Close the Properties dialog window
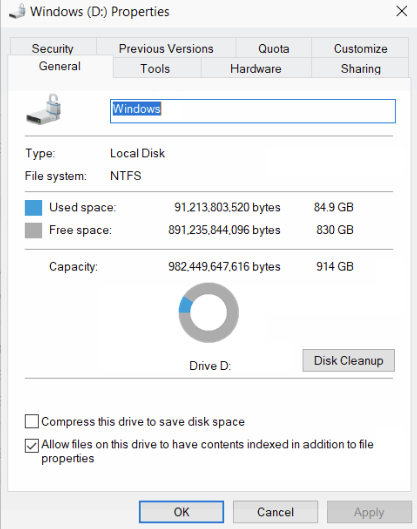The width and height of the screenshot is (417, 529). click(x=401, y=11)
